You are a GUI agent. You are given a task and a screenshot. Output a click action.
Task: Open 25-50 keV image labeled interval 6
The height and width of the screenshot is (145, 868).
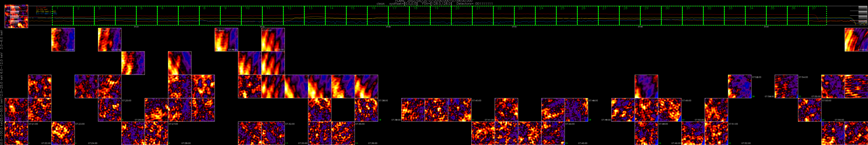(x=110, y=110)
